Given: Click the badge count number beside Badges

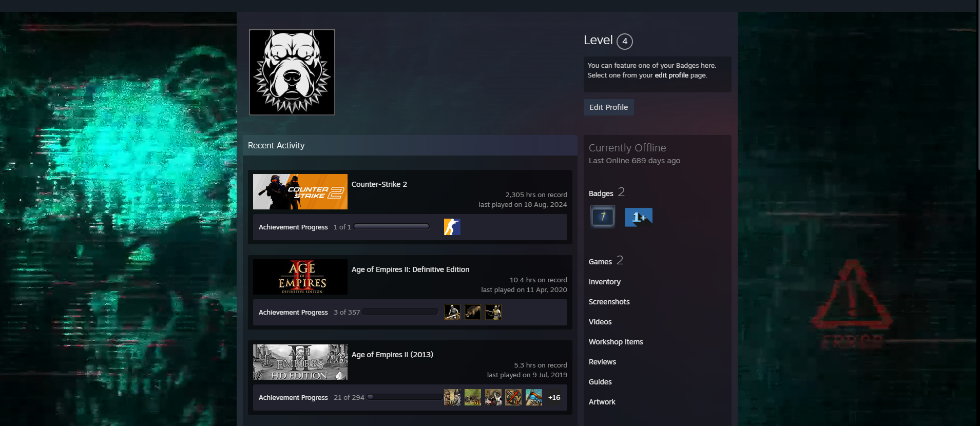Looking at the screenshot, I should [x=621, y=192].
